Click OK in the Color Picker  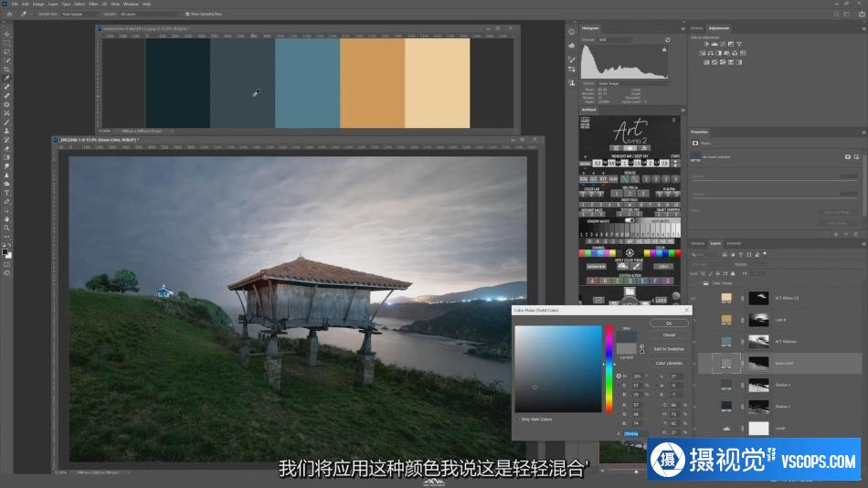click(x=669, y=324)
